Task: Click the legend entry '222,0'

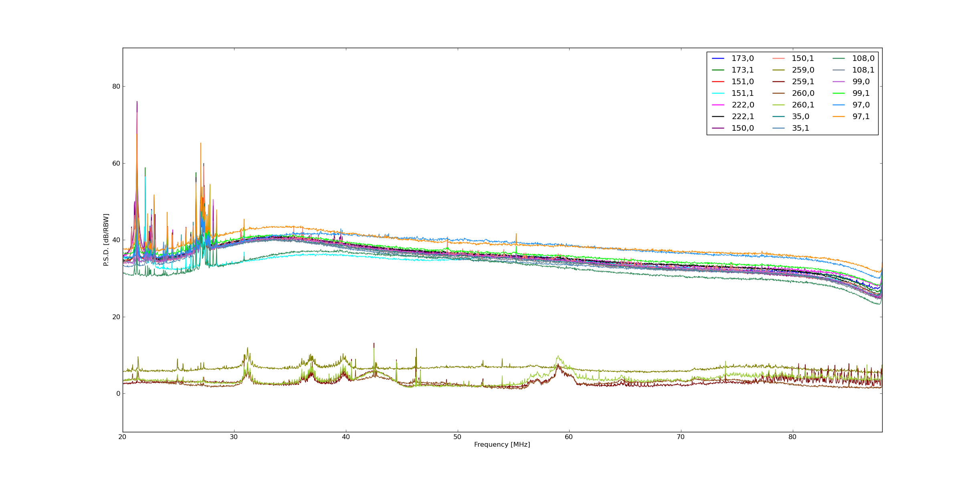Action: [x=733, y=105]
